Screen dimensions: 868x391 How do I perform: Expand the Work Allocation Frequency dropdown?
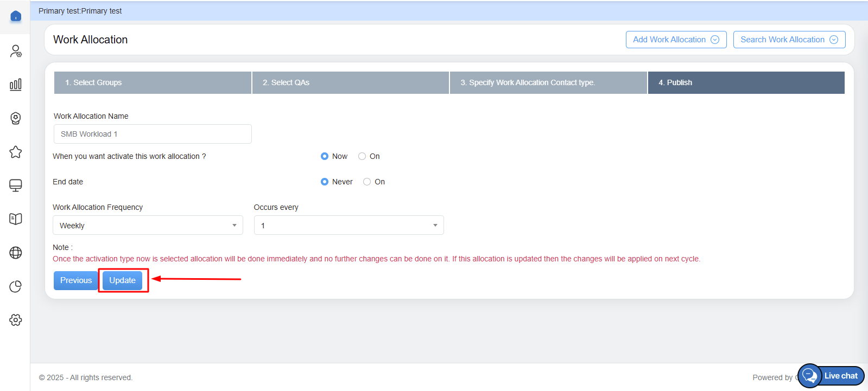coord(148,226)
